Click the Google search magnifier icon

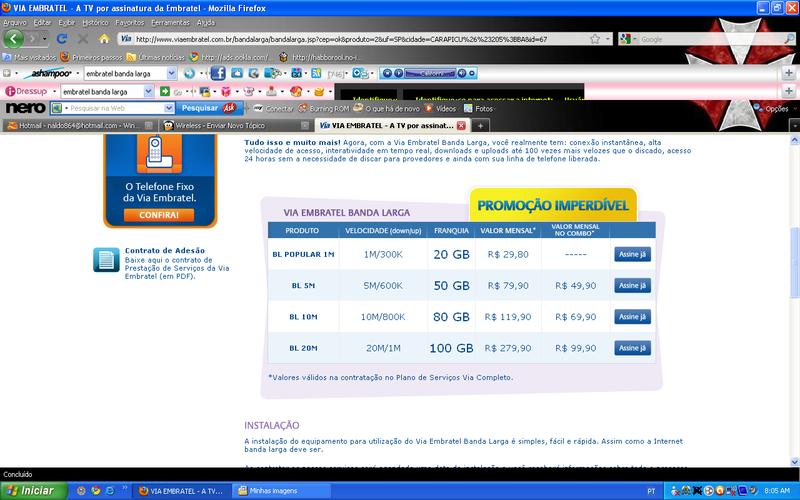pos(789,39)
